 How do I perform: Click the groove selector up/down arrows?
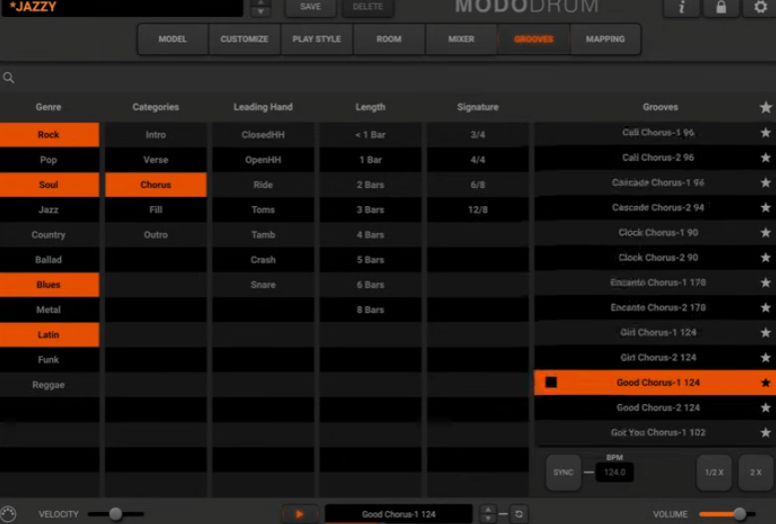point(488,514)
